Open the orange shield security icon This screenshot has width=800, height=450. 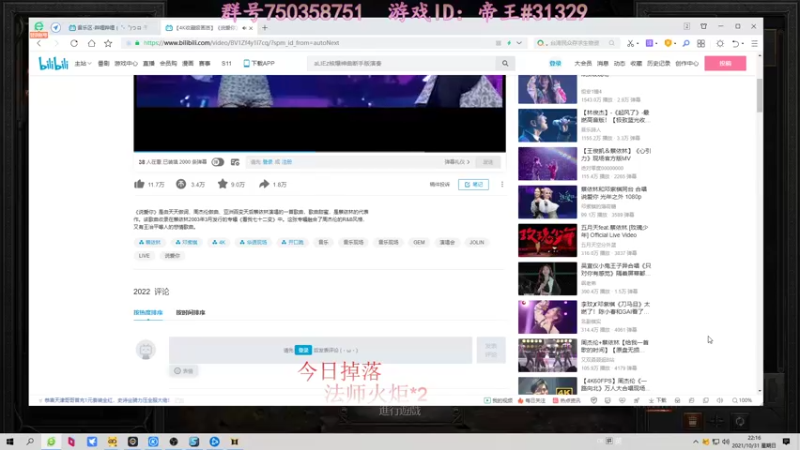point(667,43)
